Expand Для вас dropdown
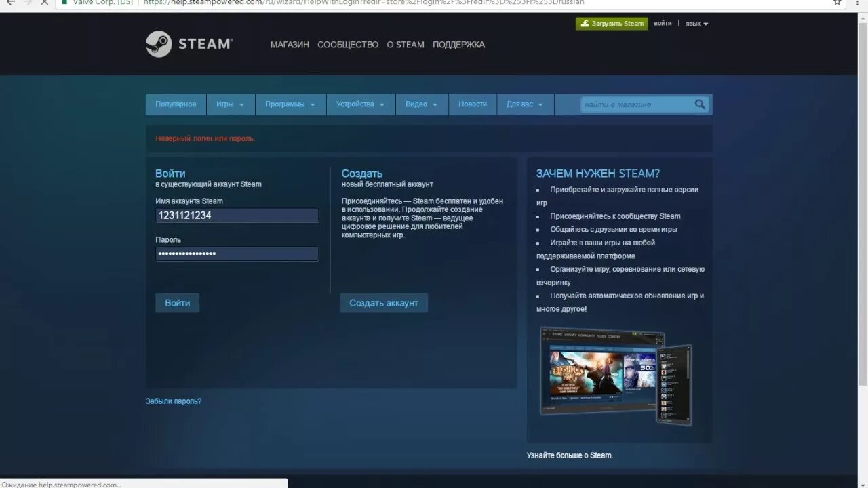868x488 pixels. [525, 104]
